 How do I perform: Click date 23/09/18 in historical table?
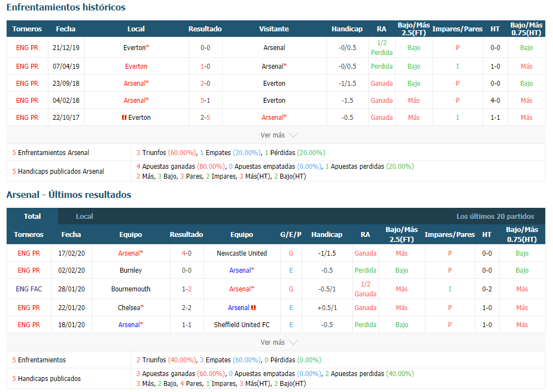tap(66, 84)
